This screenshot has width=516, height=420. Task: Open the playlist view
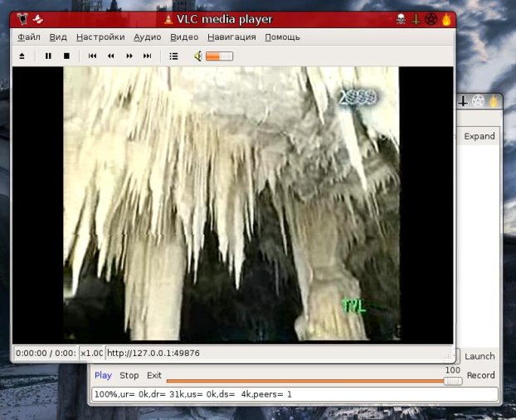tap(173, 56)
